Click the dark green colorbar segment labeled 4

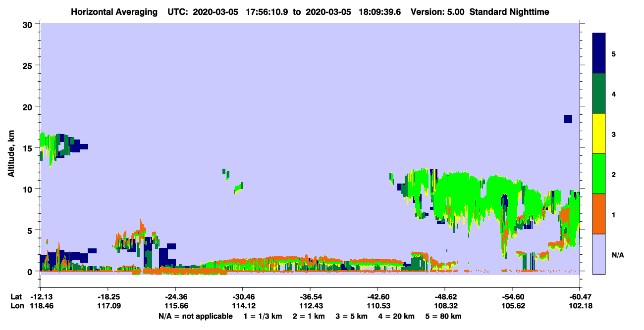pyautogui.click(x=599, y=94)
